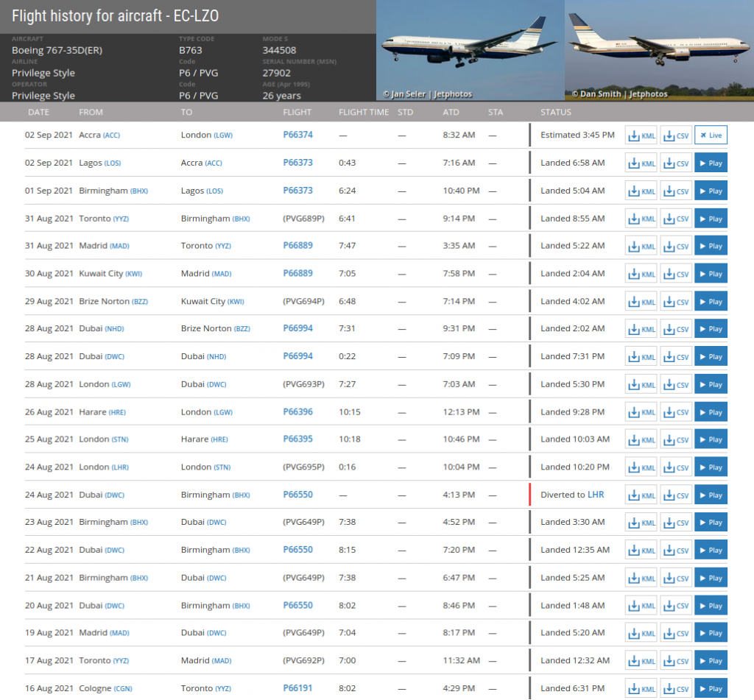The image size is (754, 700).
Task: Select the DATE column header
Action: [x=38, y=112]
